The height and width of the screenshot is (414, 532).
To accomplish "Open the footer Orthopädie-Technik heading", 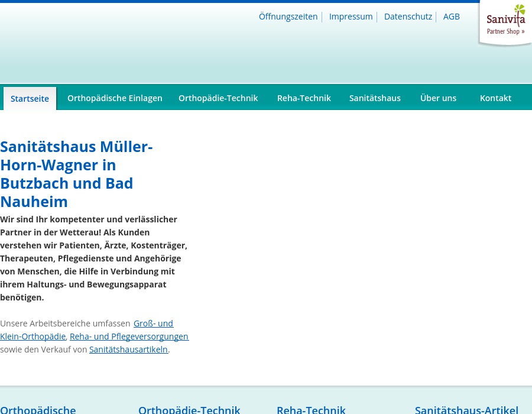I will [x=189, y=409].
